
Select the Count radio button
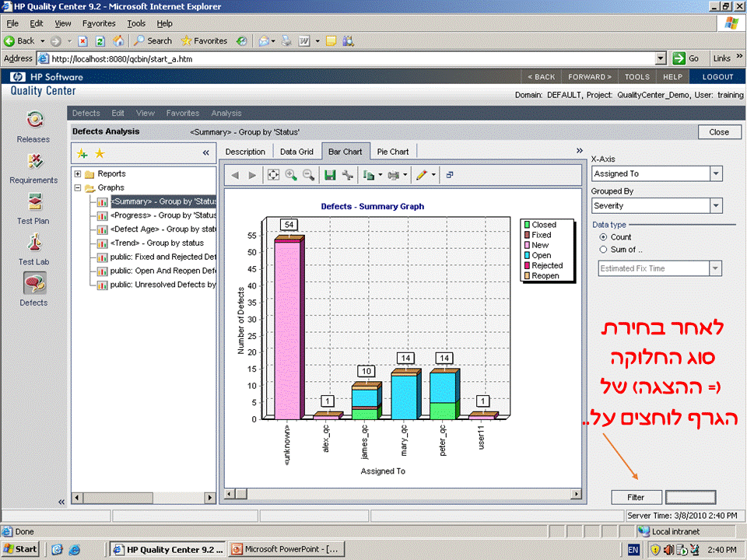pos(603,237)
